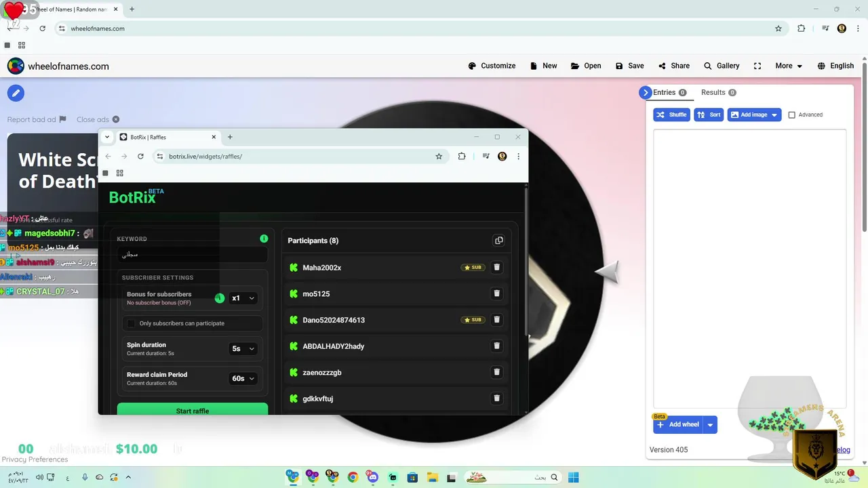
Task: Bookmark wheelofnames.com with star icon
Action: 778,28
